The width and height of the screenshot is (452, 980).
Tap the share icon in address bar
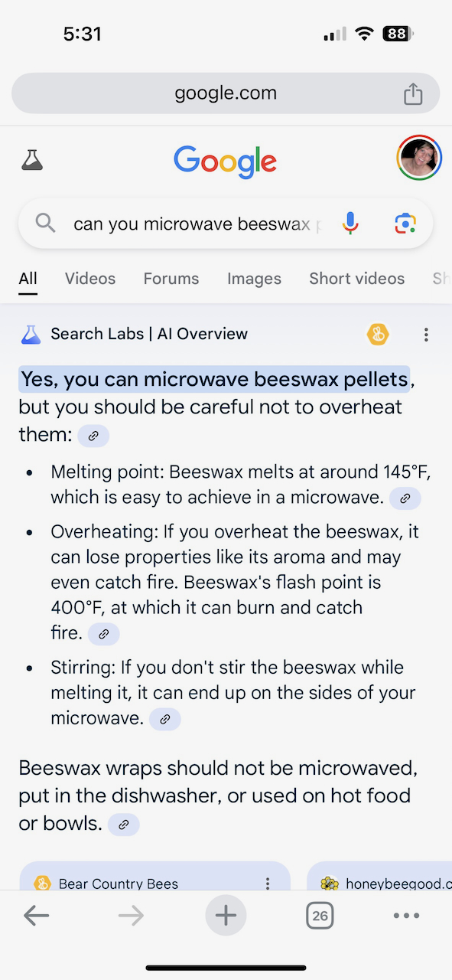[x=413, y=93]
